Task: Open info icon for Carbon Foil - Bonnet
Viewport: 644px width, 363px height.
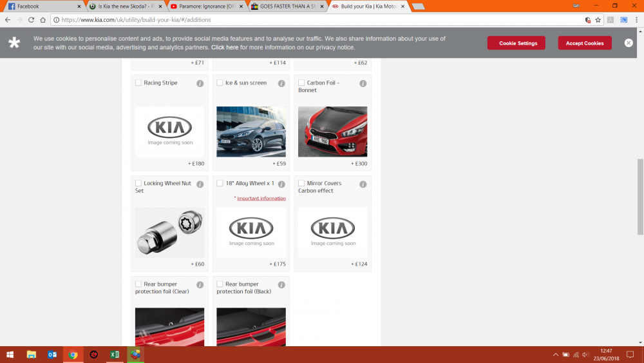Action: [363, 83]
